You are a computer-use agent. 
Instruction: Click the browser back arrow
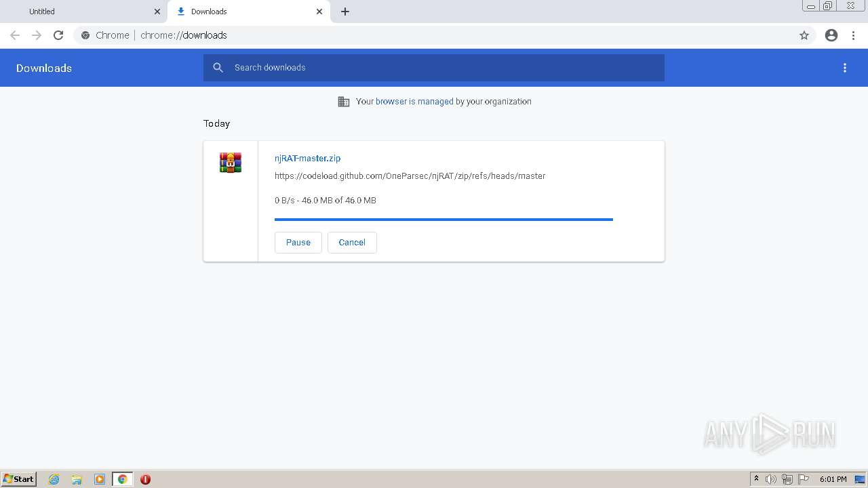click(x=15, y=35)
